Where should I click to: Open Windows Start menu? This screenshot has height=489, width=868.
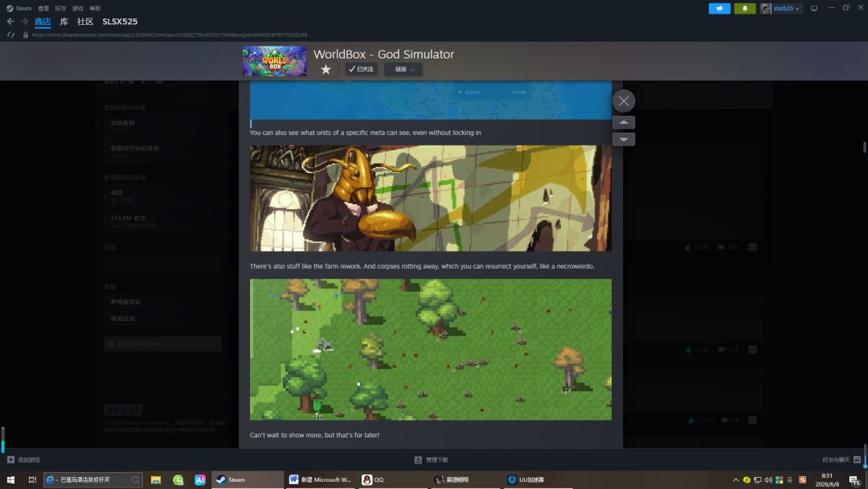coord(10,479)
